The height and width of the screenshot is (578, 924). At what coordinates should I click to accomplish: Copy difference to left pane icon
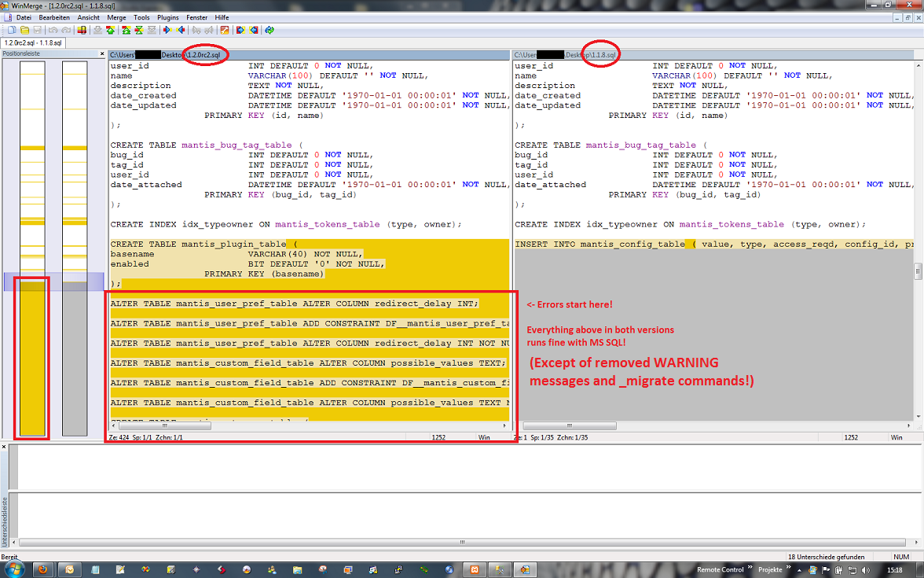181,30
